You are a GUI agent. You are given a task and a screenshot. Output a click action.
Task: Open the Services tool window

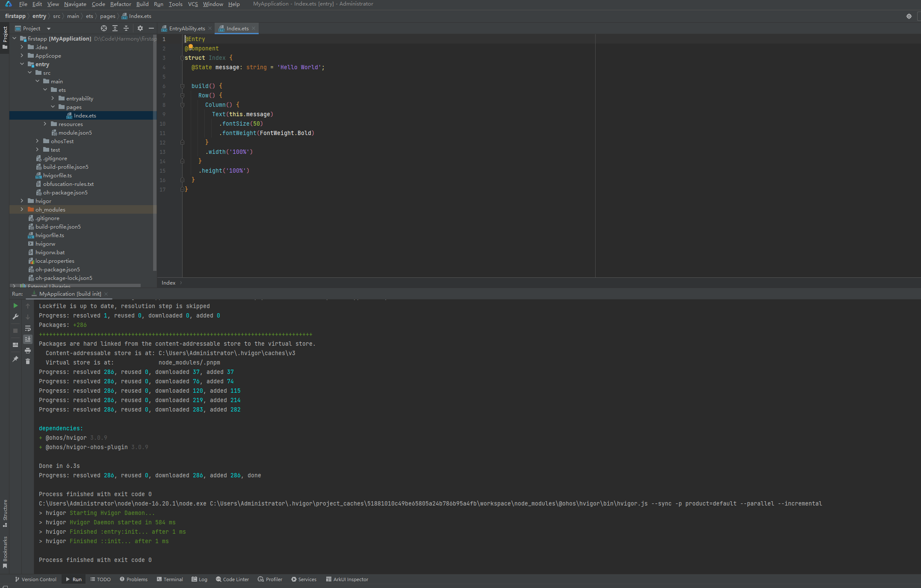tap(304, 579)
